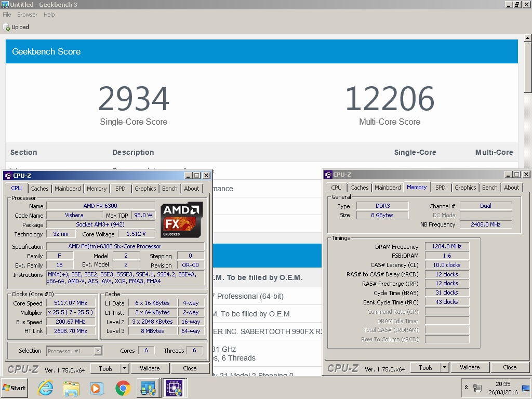The height and width of the screenshot is (399, 532).
Task: Click Tools button in right CPU-Z window
Action: coord(425,367)
